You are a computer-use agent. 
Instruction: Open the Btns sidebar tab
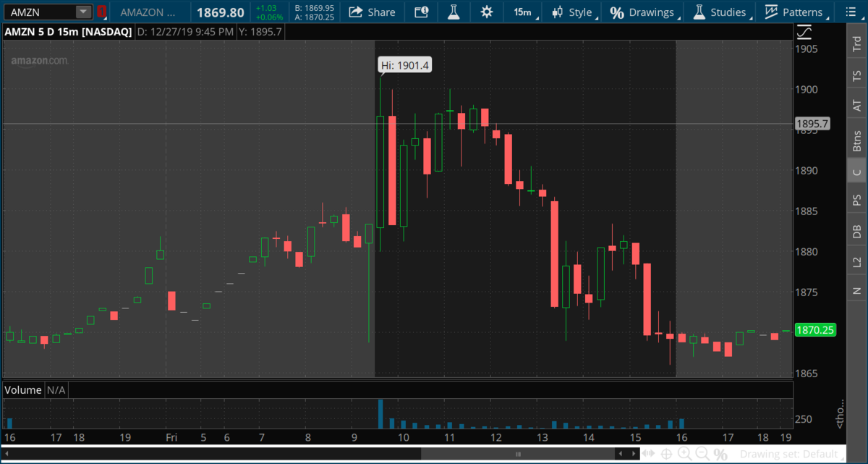[857, 140]
